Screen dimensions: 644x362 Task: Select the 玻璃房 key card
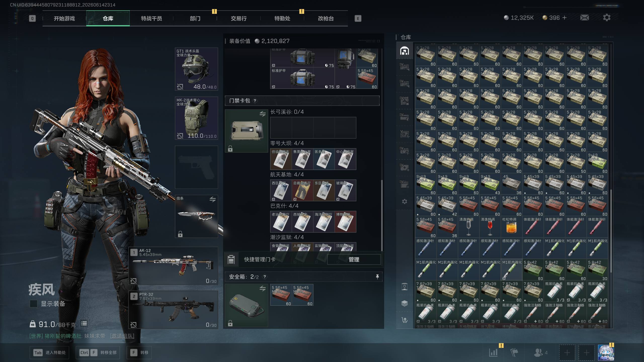click(345, 190)
